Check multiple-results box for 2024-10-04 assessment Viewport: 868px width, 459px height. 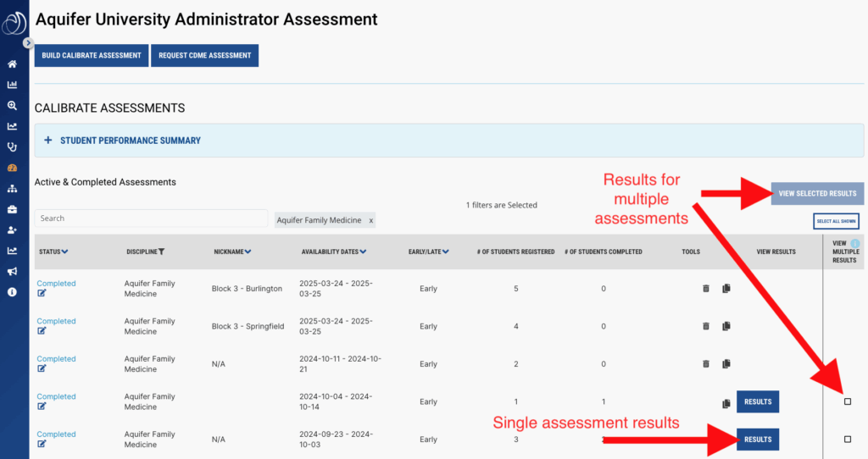click(848, 401)
